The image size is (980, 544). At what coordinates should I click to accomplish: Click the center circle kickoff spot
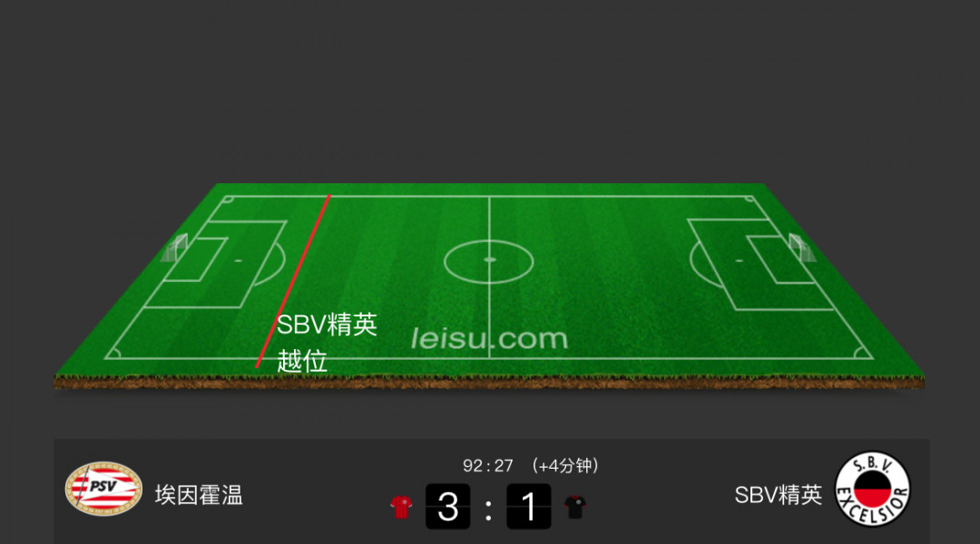489,259
